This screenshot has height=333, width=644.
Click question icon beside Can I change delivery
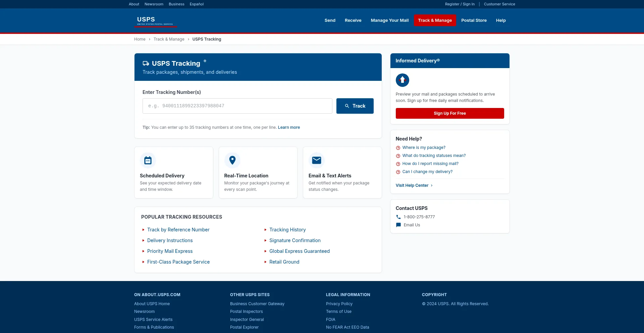(398, 172)
